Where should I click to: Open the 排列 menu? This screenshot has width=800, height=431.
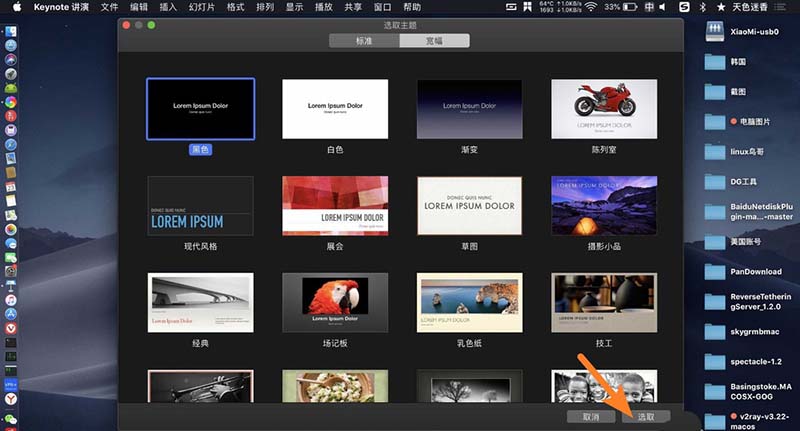coord(265,7)
